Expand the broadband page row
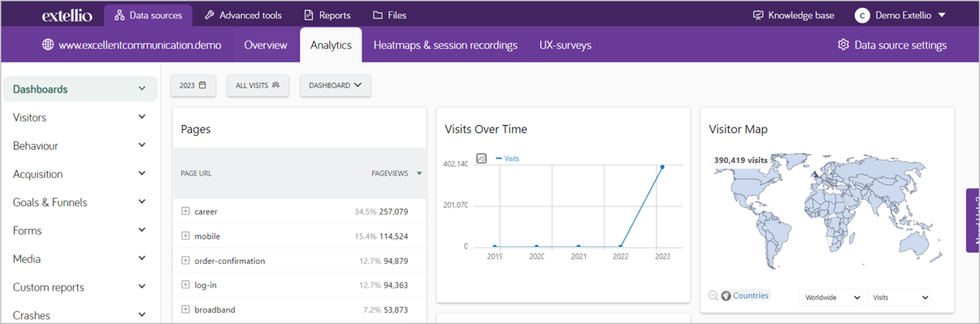This screenshot has height=324, width=980. [185, 309]
